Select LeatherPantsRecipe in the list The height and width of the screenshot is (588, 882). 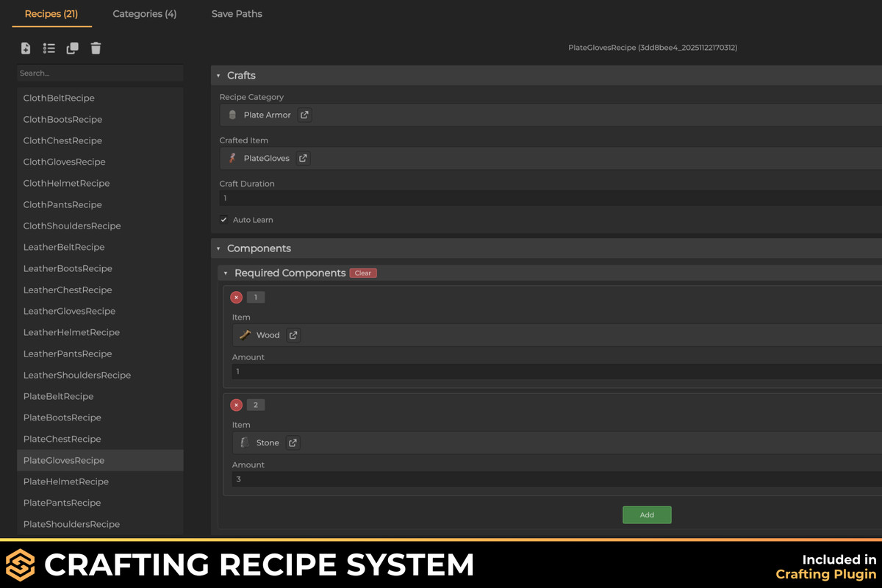tap(100, 354)
